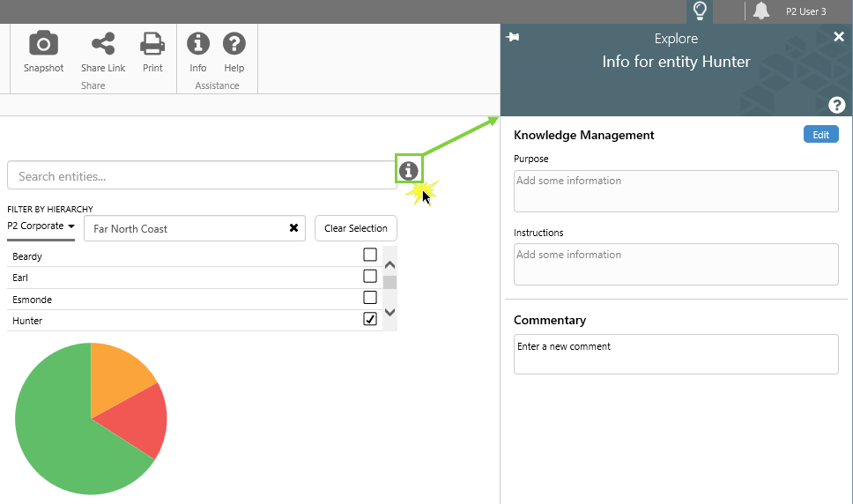Open Help from the Assistance group

click(234, 44)
